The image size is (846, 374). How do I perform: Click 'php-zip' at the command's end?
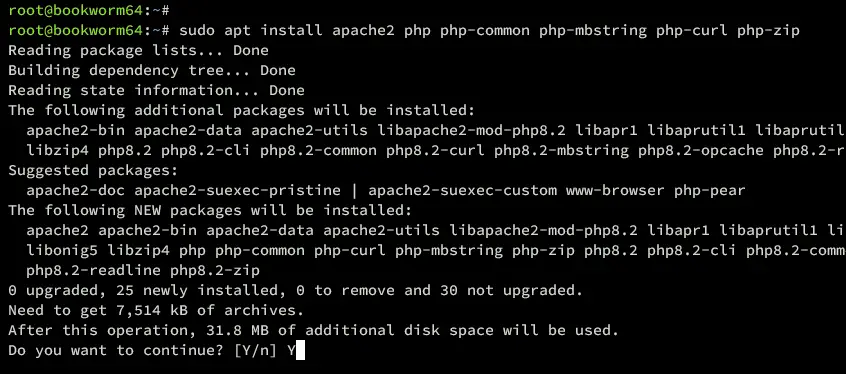[768, 30]
